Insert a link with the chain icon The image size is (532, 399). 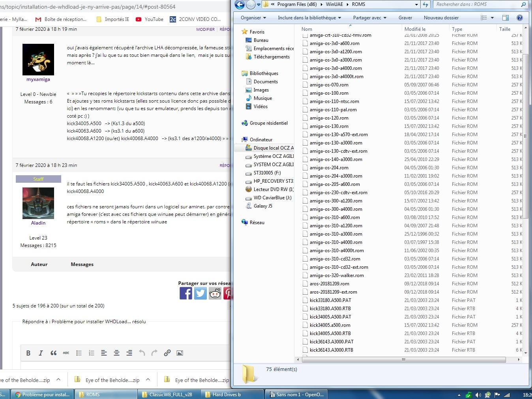click(x=167, y=353)
